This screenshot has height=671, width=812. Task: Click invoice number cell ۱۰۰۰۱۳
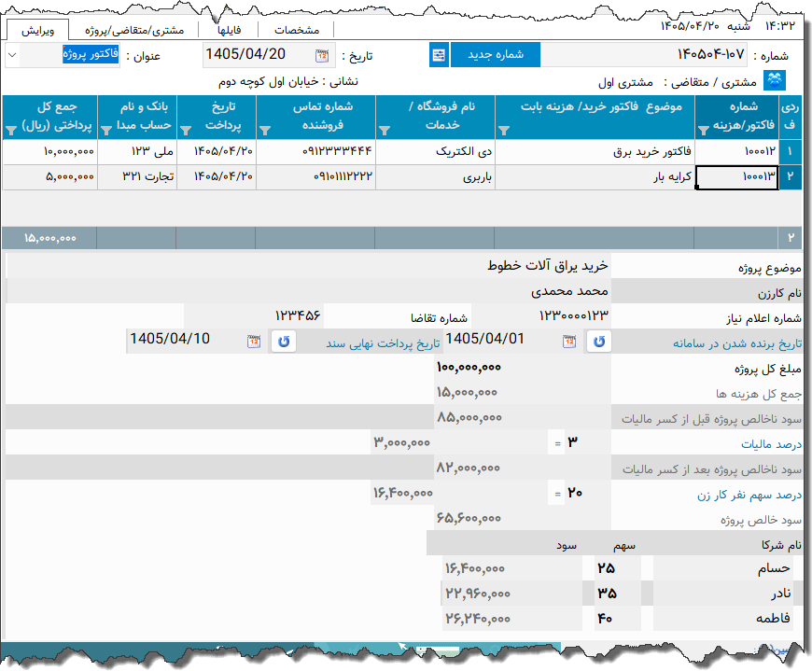tap(736, 177)
